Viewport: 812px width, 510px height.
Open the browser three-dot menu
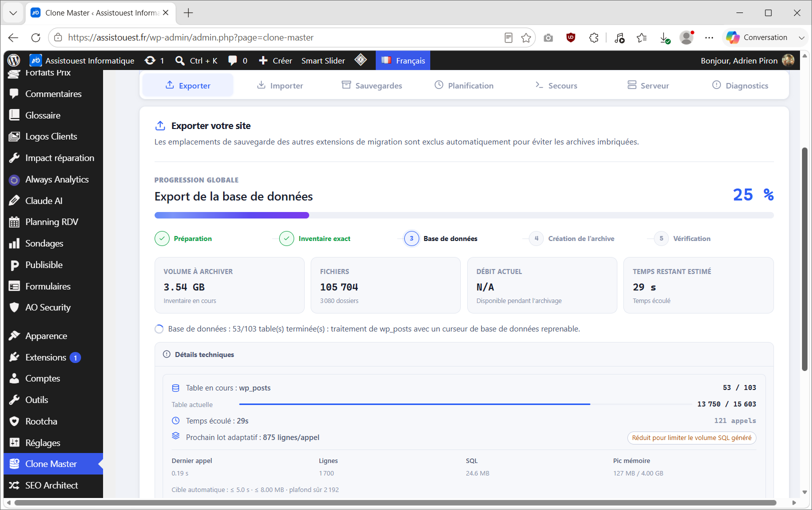[x=709, y=37]
